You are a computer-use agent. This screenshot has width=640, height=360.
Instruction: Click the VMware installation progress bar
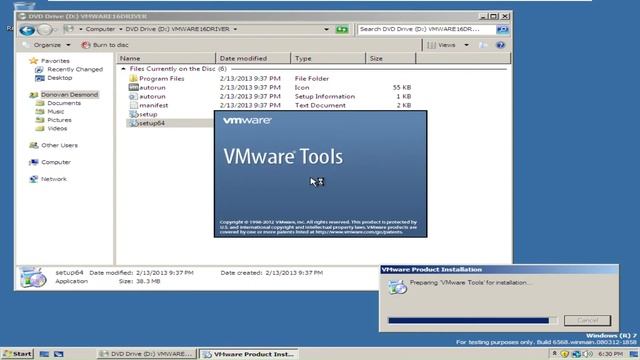click(473, 321)
